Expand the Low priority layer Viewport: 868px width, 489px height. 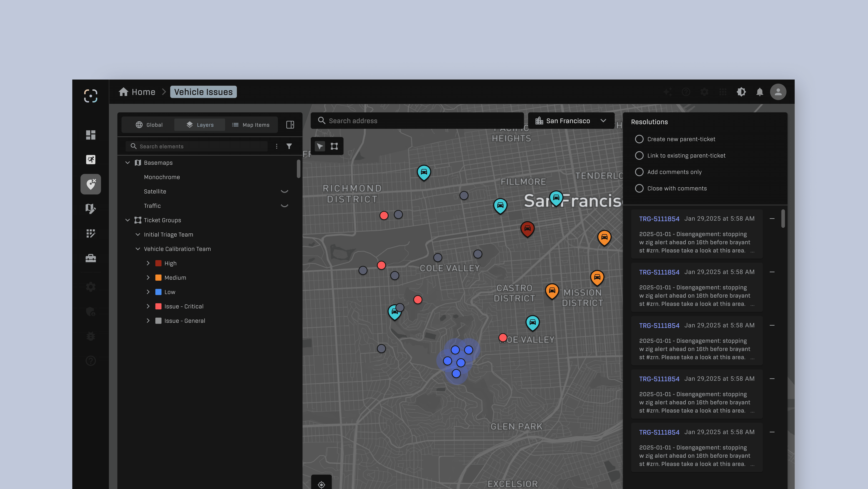tap(148, 292)
